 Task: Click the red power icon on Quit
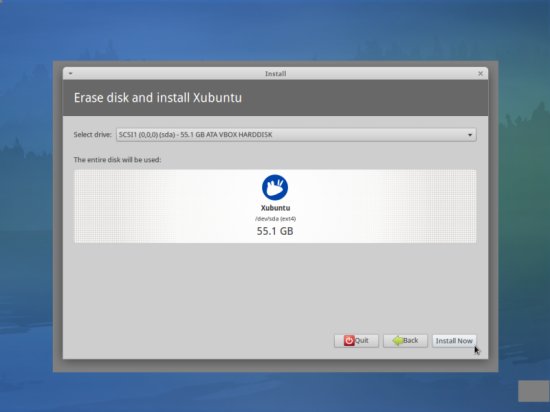pos(349,340)
